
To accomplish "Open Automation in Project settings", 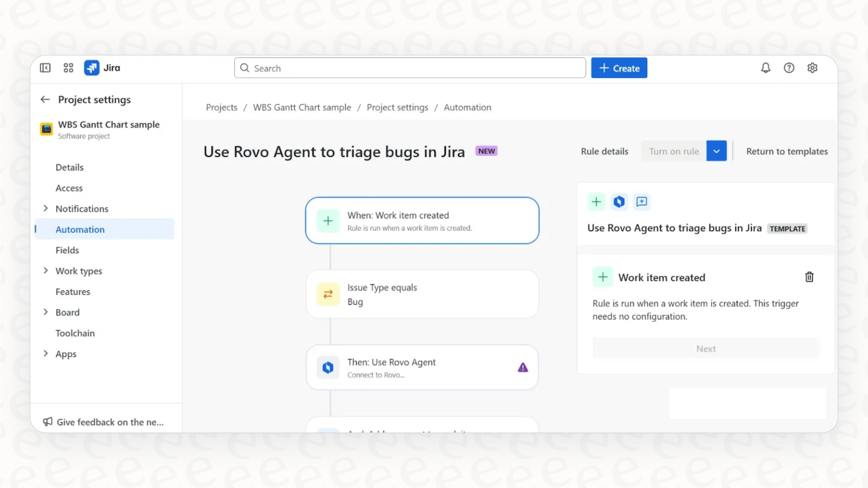I will (x=80, y=229).
